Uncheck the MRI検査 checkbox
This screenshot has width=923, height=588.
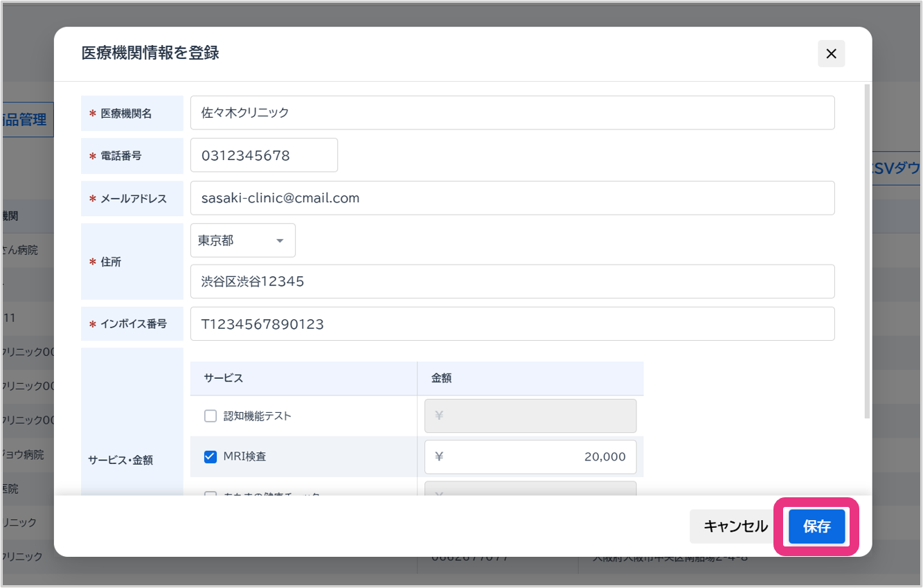[x=210, y=456]
